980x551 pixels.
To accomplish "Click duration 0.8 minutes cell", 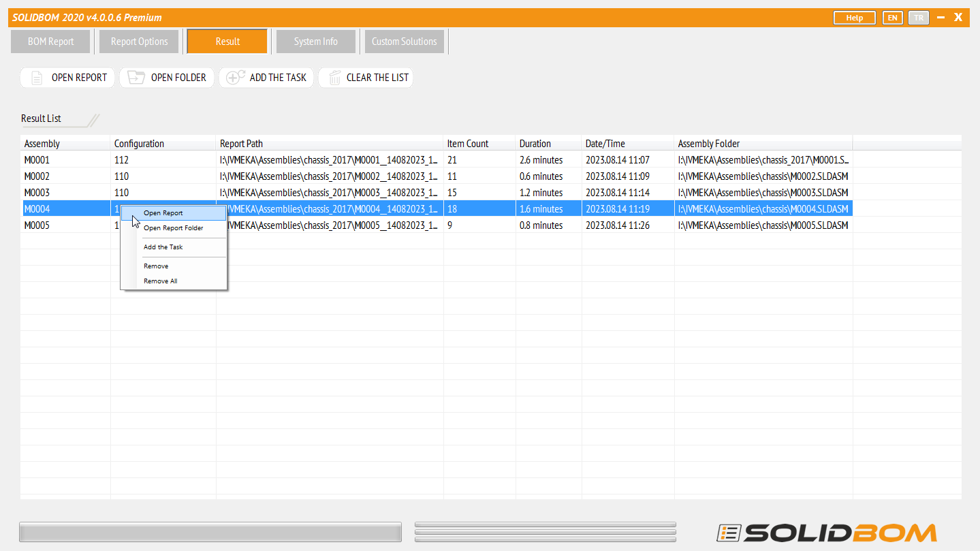I will 549,225.
